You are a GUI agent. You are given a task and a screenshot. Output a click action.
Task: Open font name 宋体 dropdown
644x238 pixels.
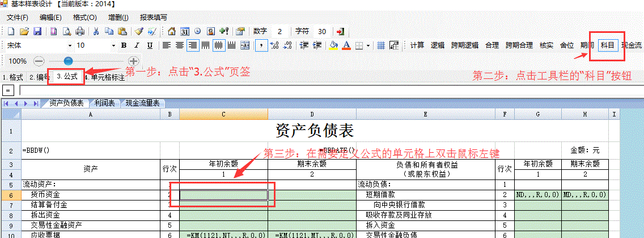[70, 45]
